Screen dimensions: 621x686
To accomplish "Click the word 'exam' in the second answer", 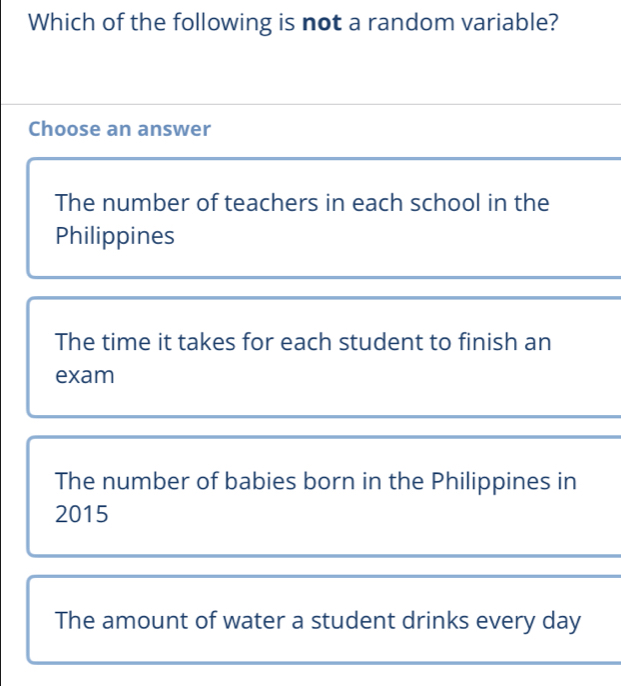I will 85,375.
